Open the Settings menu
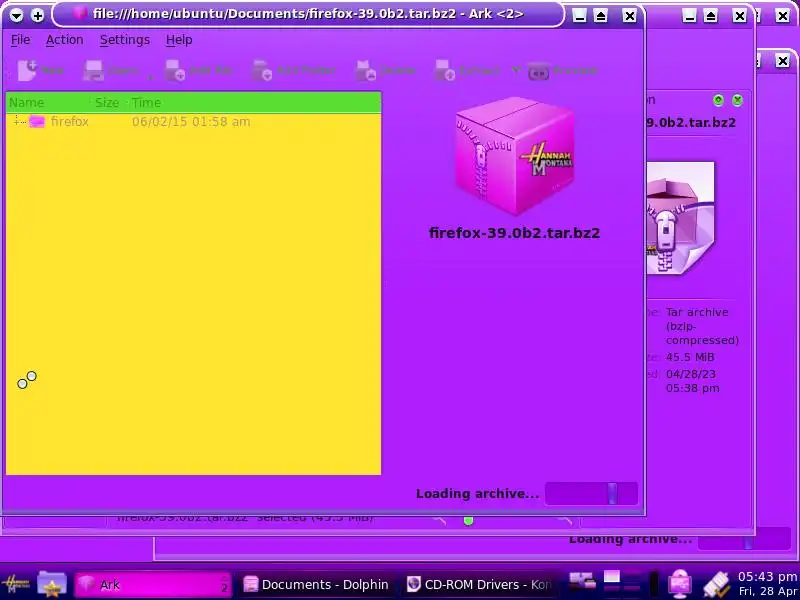 (124, 40)
